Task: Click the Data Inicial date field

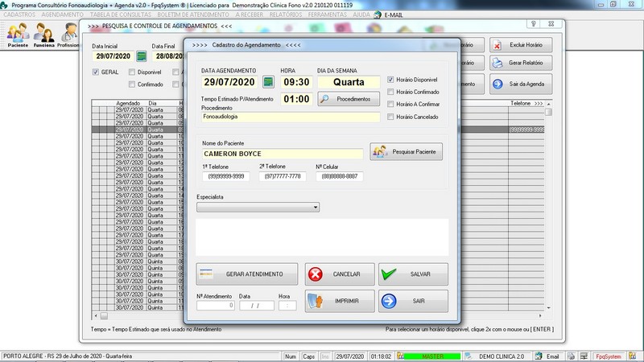Action: pos(114,56)
